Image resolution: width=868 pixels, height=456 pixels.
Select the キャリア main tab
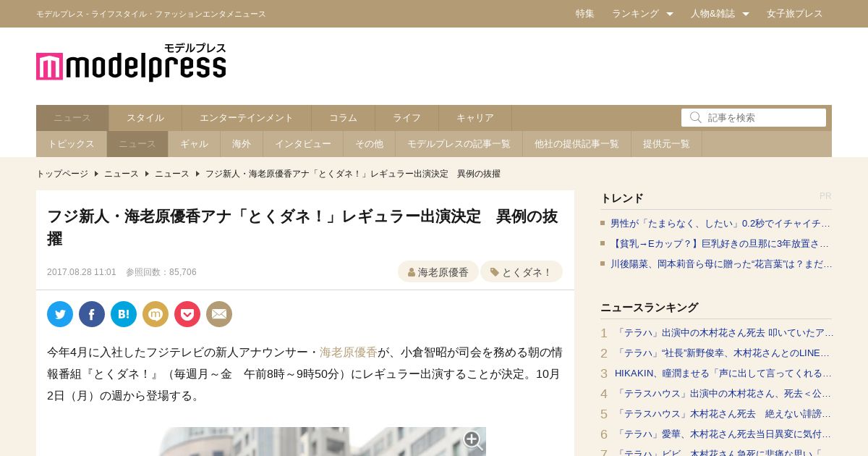[475, 118]
